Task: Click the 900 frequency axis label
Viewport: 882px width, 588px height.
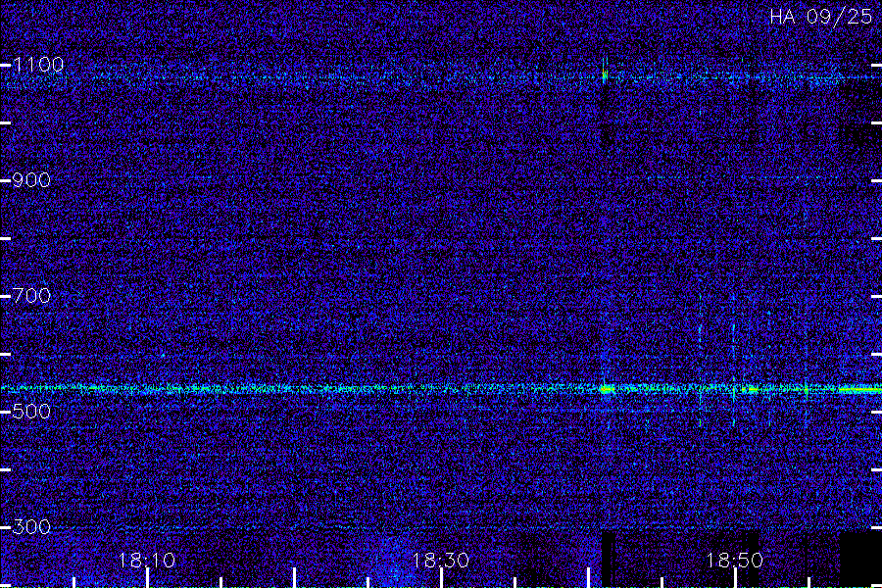Action: 31,180
